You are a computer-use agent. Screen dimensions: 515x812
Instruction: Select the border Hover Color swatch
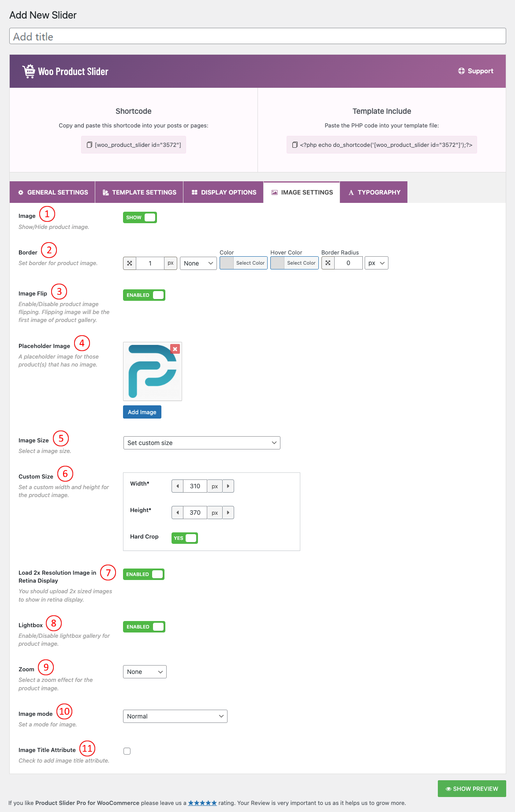(278, 263)
